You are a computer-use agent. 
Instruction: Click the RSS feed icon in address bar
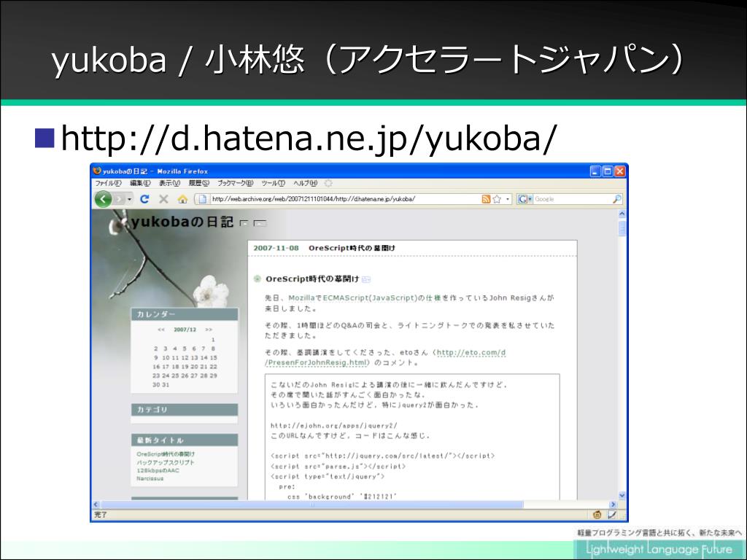click(x=486, y=199)
